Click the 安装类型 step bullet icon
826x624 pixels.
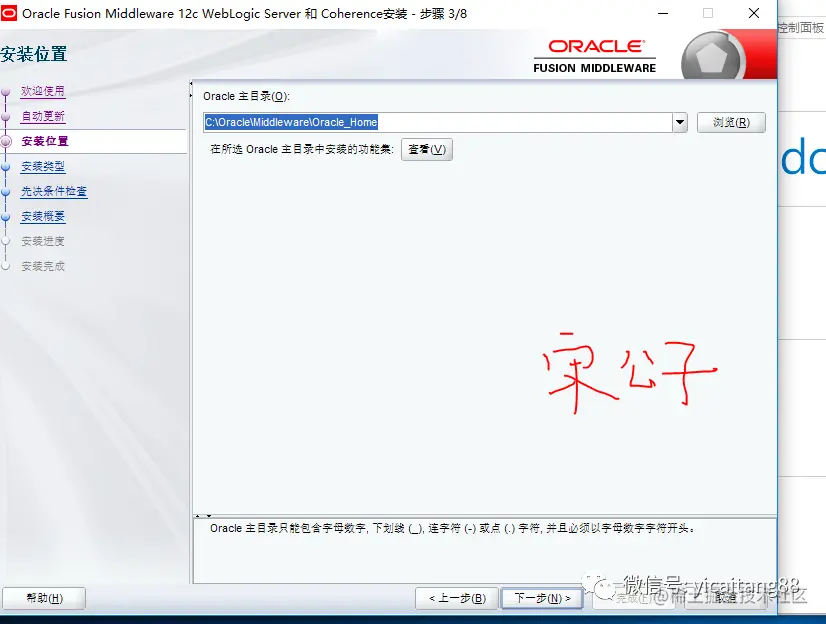pyautogui.click(x=6, y=167)
